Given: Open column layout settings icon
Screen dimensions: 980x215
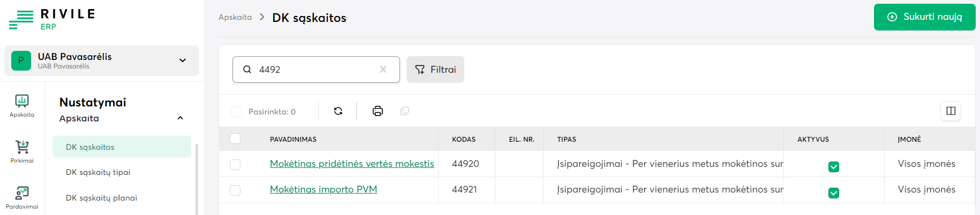Looking at the screenshot, I should 951,111.
